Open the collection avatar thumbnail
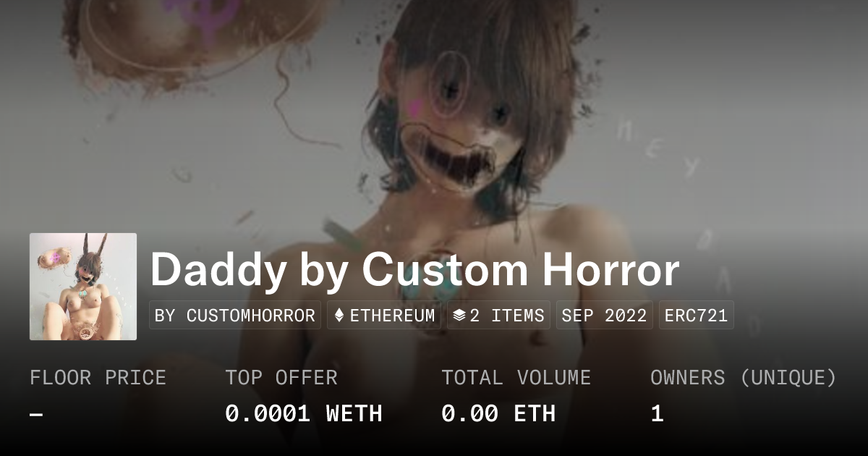 point(83,287)
